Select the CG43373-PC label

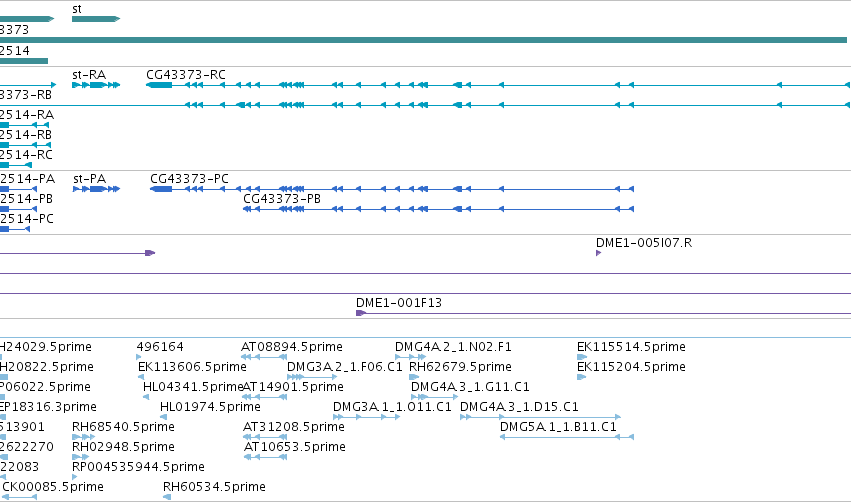189,179
